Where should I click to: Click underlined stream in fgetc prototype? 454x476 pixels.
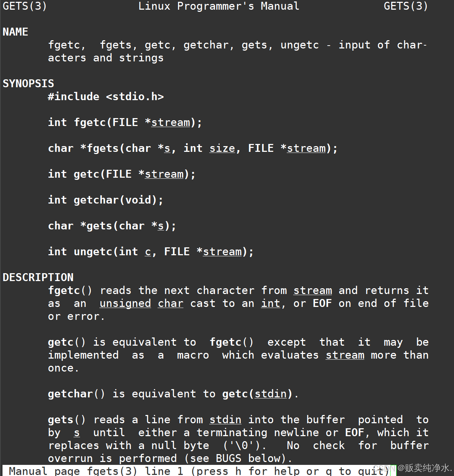tap(170, 123)
